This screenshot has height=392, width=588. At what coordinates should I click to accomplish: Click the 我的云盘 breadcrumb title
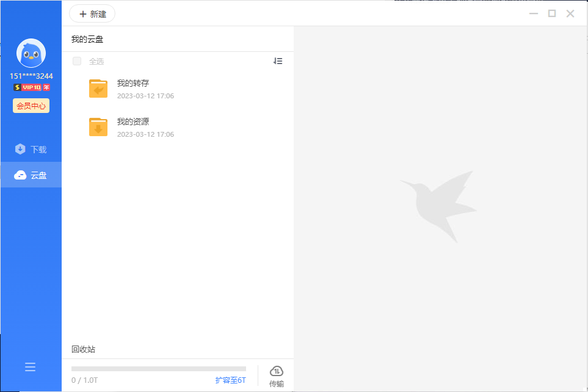pyautogui.click(x=87, y=40)
